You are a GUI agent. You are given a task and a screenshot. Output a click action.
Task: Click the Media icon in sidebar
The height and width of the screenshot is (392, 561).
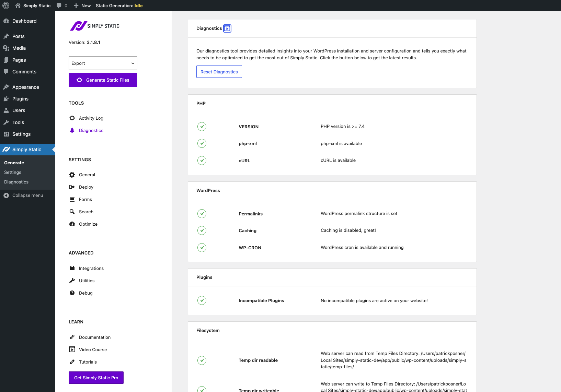pyautogui.click(x=6, y=48)
